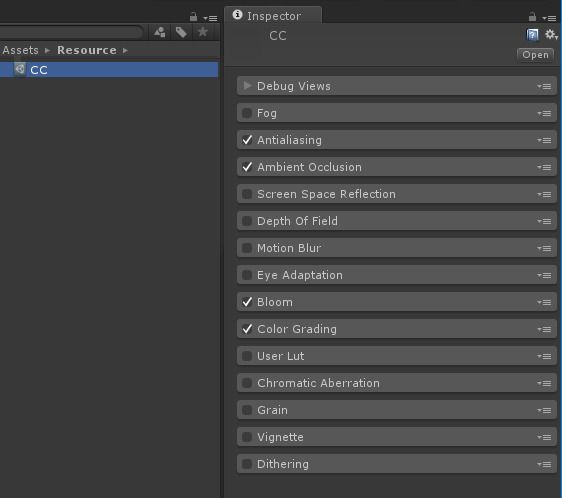Expand the Color Grading section header
The height and width of the screenshot is (498, 562).
[396, 329]
